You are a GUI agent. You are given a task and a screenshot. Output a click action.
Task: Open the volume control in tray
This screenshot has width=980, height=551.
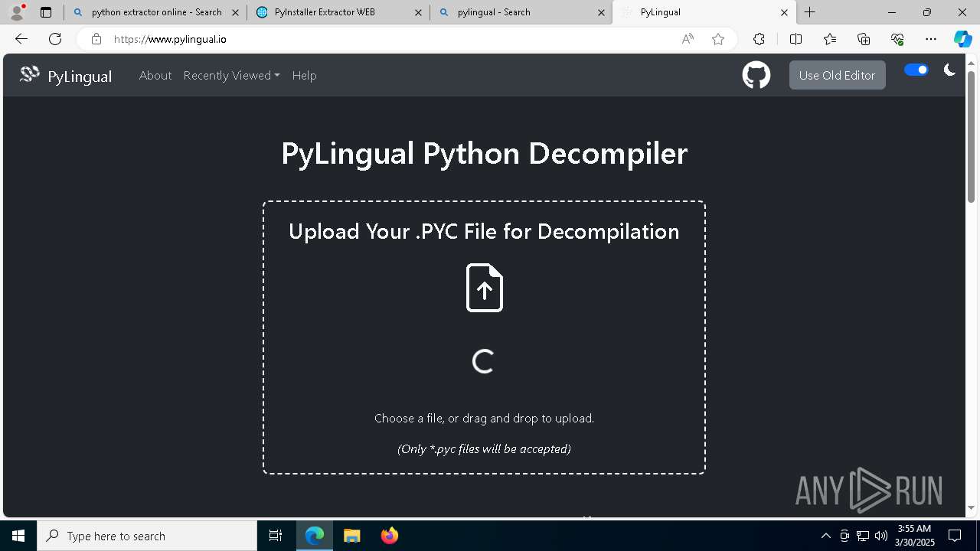[x=881, y=536]
